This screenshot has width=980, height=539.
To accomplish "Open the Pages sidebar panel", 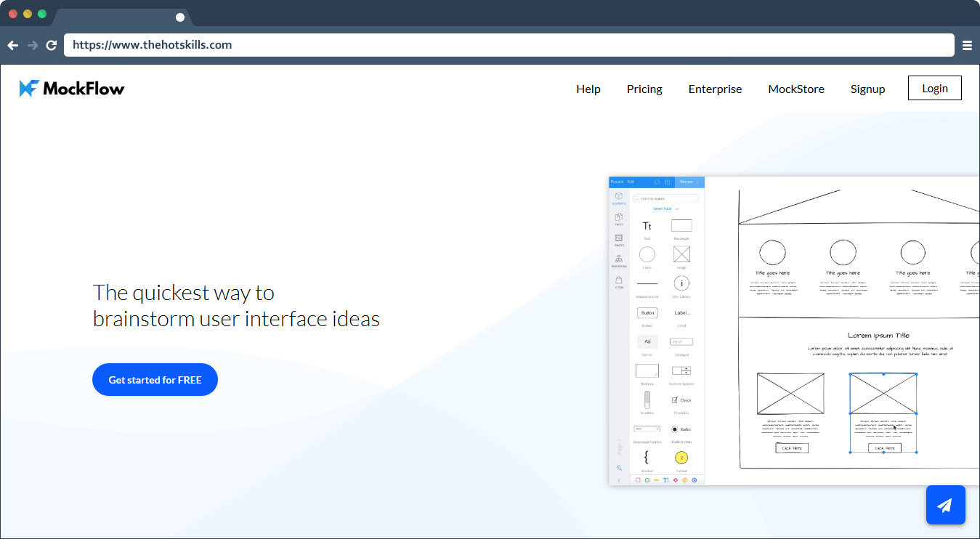I will 619,219.
